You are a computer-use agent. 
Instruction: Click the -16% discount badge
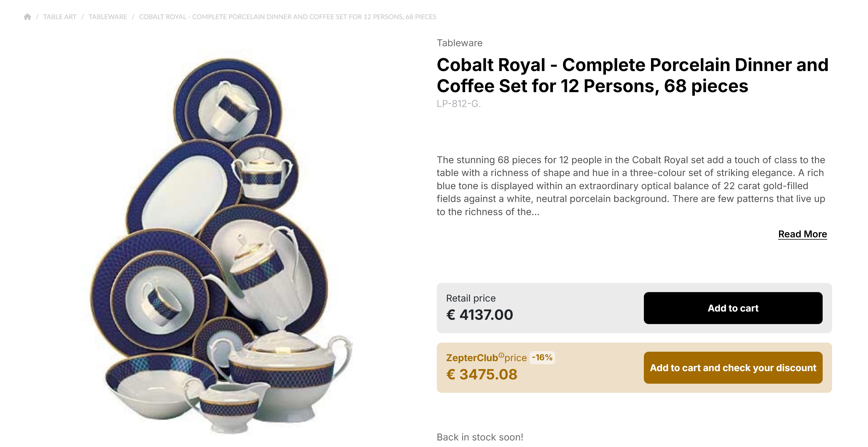[542, 357]
